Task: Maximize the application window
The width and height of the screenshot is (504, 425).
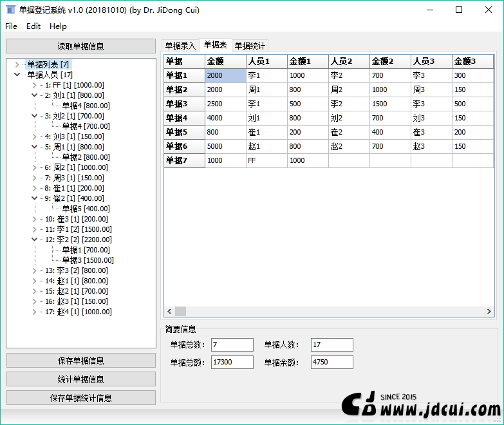Action: (459, 10)
